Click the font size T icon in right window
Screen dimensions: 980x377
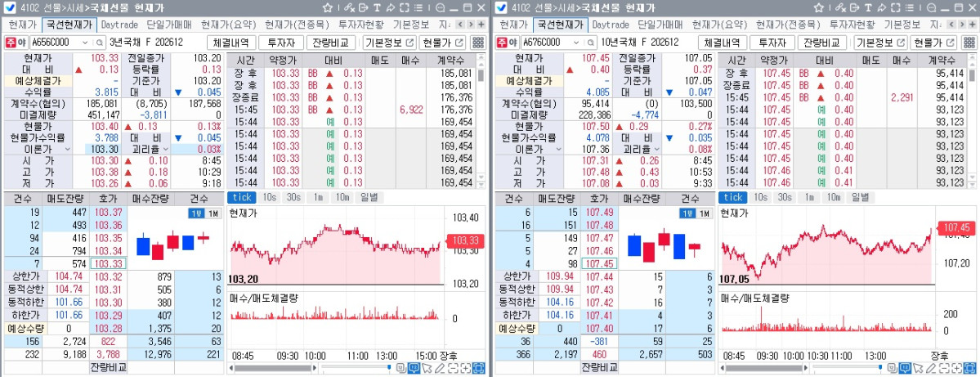(867, 8)
